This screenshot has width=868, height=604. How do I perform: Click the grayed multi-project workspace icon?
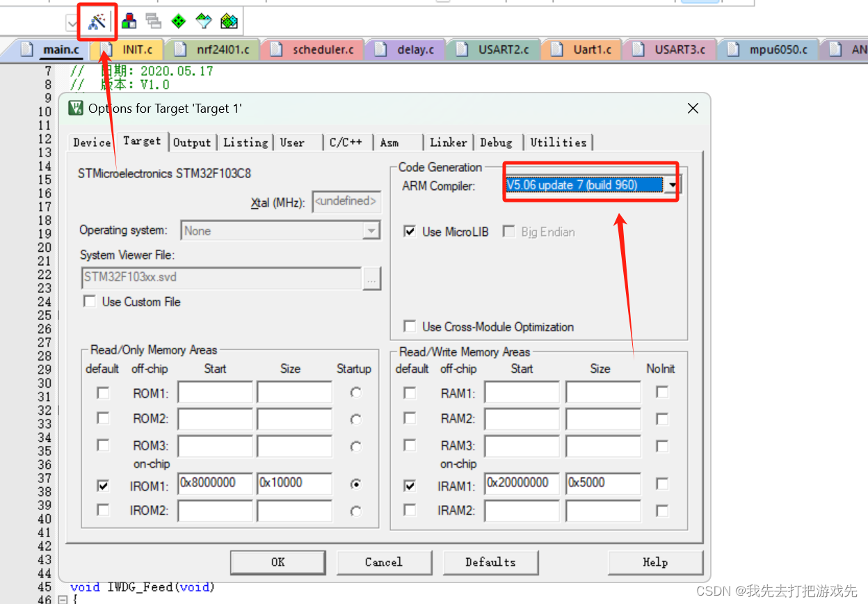point(153,22)
